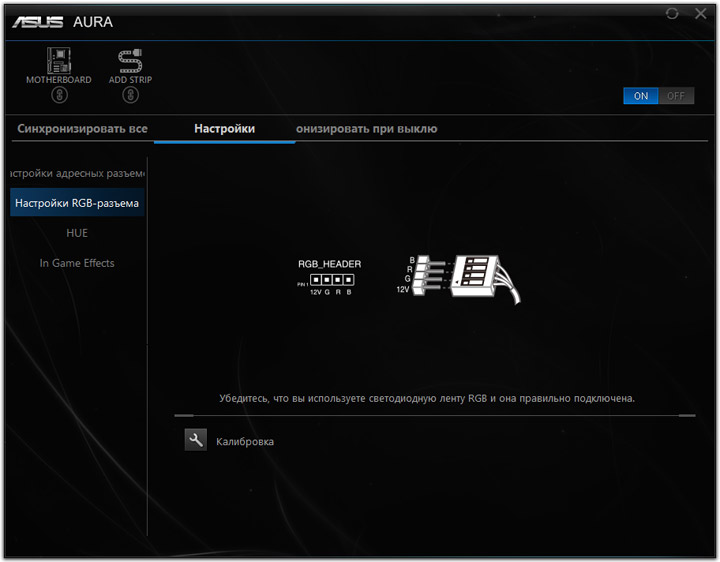Viewport: 720px width, 562px height.
Task: Click the Калибровка wrench icon
Action: (x=196, y=440)
